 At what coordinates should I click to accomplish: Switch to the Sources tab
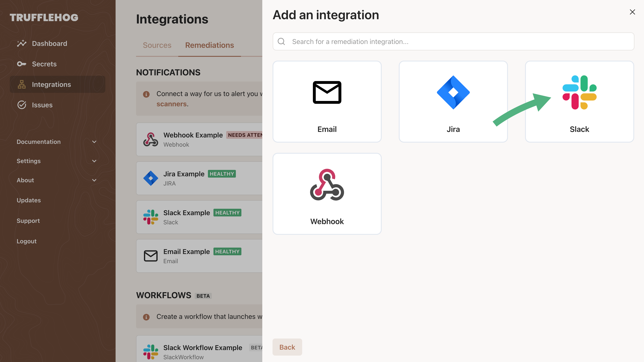[157, 45]
